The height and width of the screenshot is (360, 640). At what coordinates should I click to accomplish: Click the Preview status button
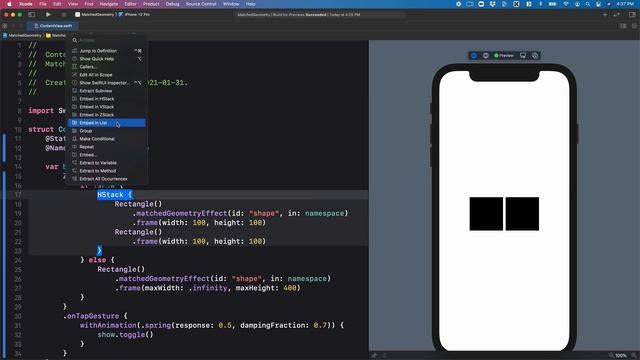pyautogui.click(x=504, y=56)
